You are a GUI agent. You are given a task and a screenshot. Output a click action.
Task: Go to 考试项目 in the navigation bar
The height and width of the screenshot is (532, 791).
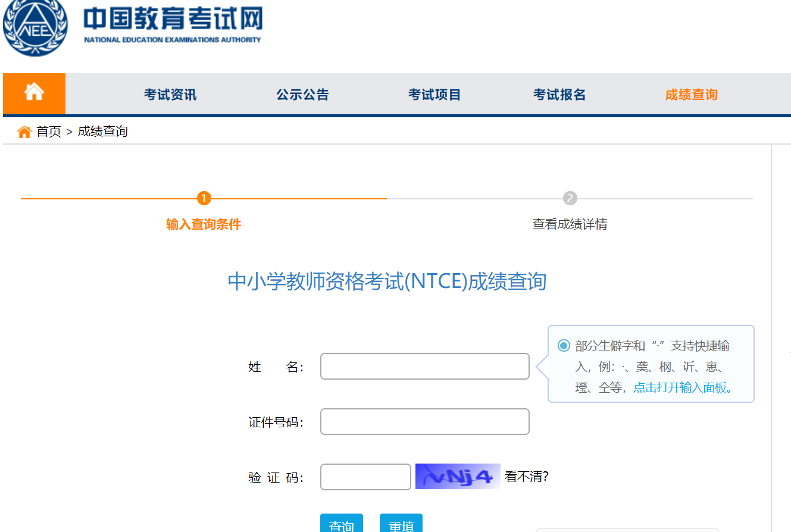coord(434,95)
